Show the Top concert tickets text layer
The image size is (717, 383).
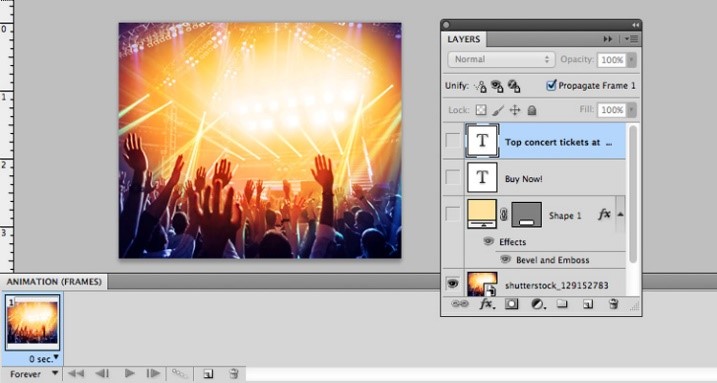(453, 141)
